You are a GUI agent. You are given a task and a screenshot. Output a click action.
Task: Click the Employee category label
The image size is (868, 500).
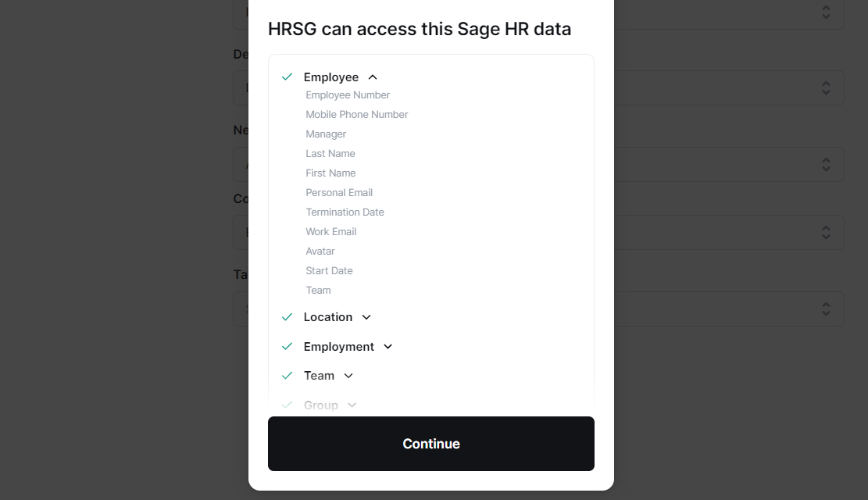(x=331, y=77)
